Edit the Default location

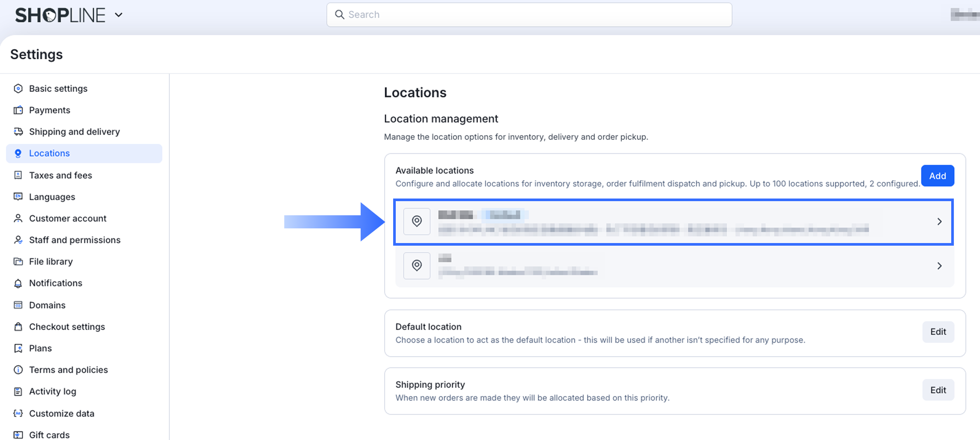coord(938,332)
